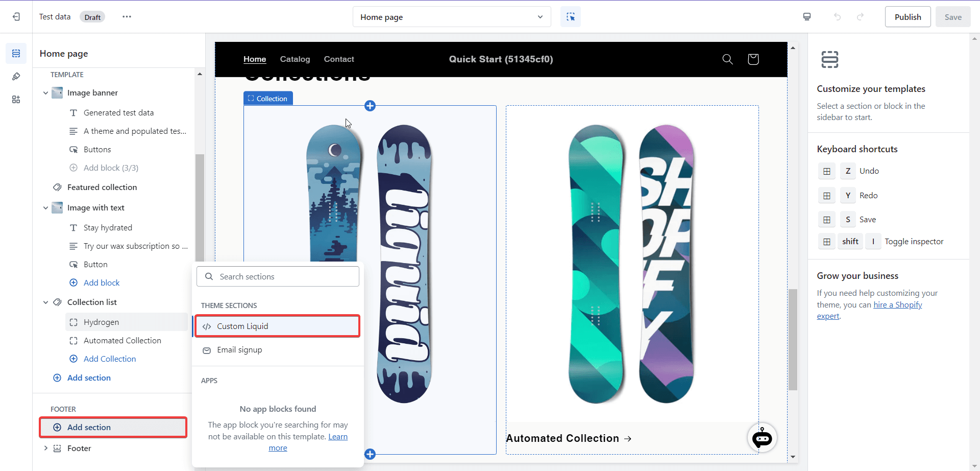980x471 pixels.
Task: Click the exit editor icon
Action: pyautogui.click(x=16, y=17)
